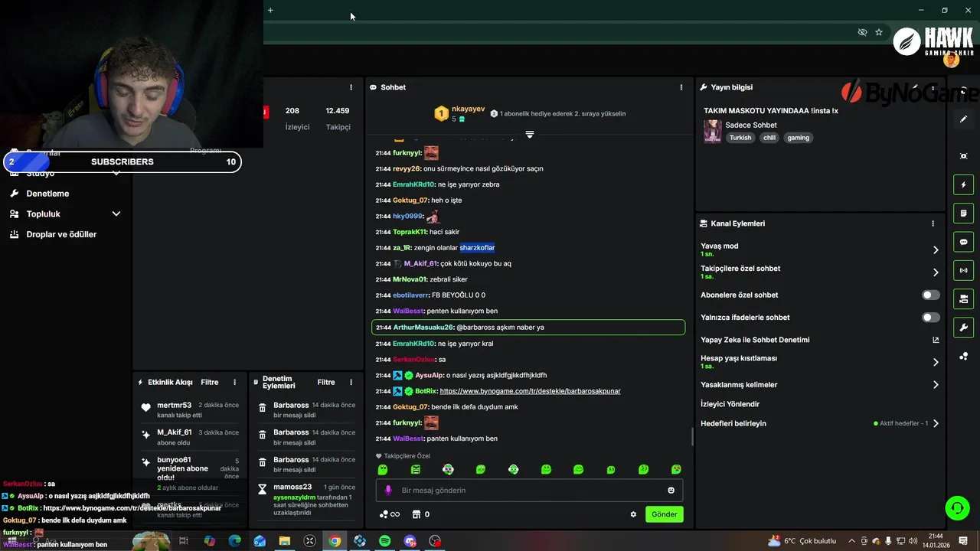Image resolution: width=980 pixels, height=551 pixels.
Task: Expand Takipçilere özel sohbet options
Action: coord(936,272)
